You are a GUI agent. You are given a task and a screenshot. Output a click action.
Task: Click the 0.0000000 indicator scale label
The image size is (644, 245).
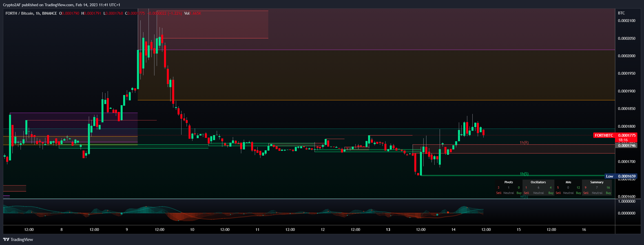tap(627, 213)
